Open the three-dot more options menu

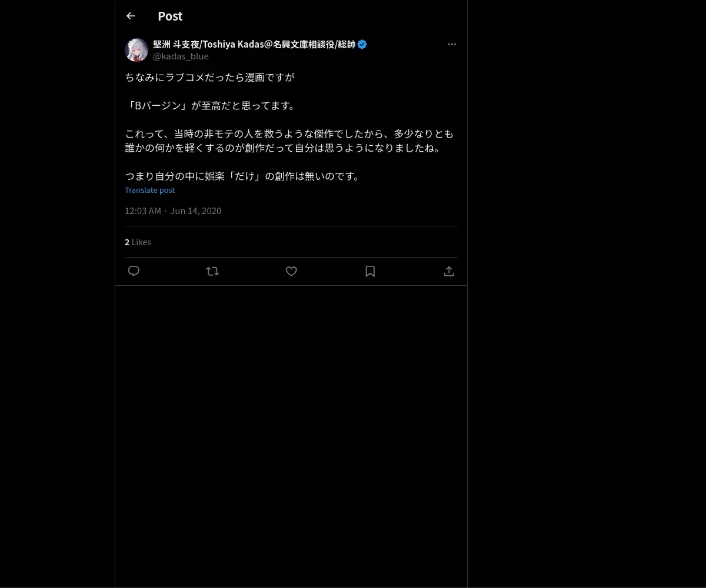coord(452,44)
